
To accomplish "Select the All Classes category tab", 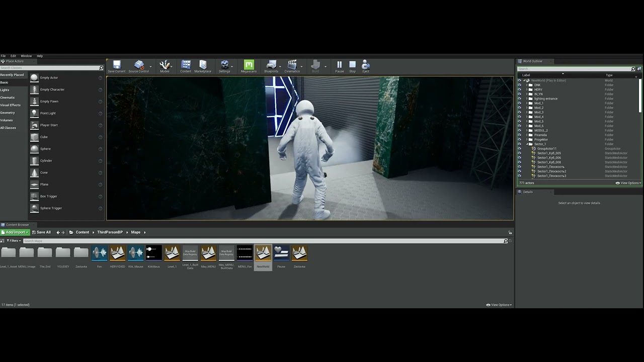I will tap(8, 128).
